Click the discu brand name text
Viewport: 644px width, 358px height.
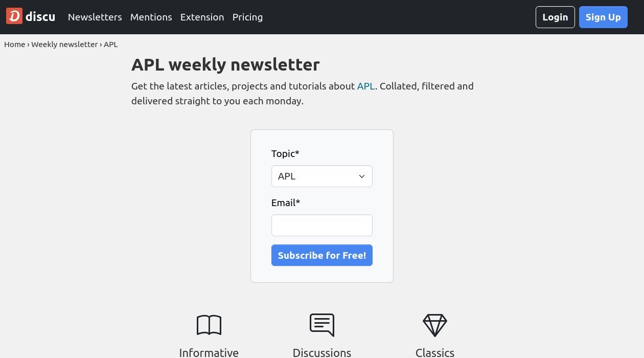40,17
